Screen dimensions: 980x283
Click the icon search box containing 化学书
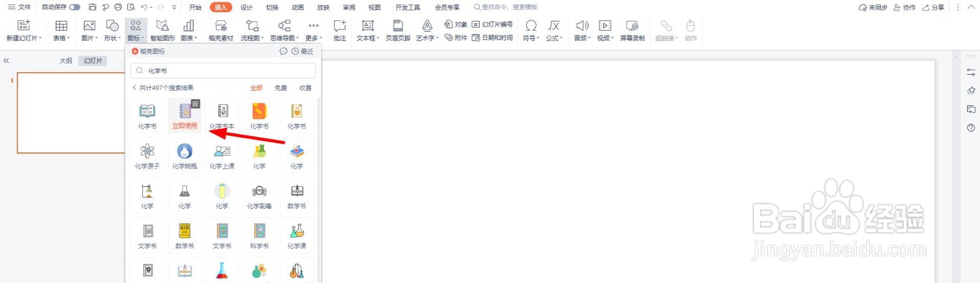[223, 70]
